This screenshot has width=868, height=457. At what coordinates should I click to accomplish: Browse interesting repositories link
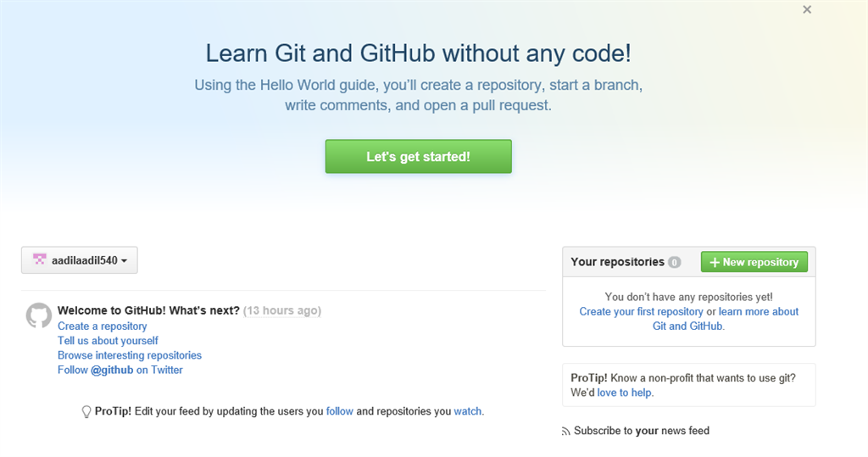130,355
